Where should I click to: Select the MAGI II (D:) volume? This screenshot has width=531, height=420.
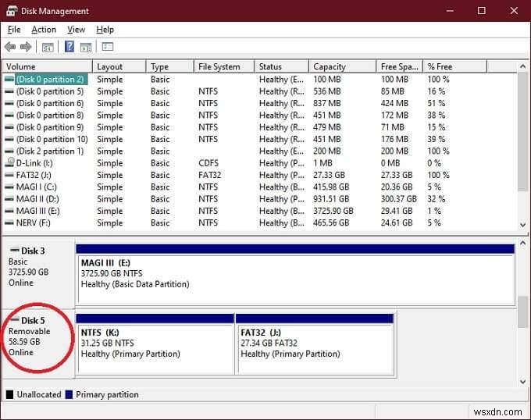[37, 199]
